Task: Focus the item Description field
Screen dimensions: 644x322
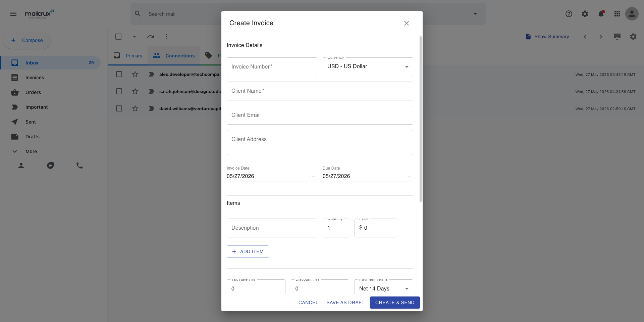Action: pyautogui.click(x=272, y=228)
